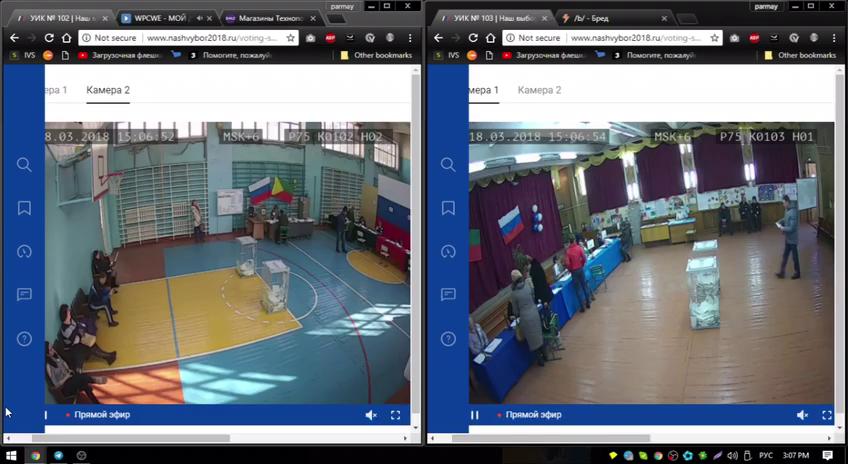Screen dimensions: 848x464
Task: Switch to Камера 2 tab in right window
Action: [539, 90]
